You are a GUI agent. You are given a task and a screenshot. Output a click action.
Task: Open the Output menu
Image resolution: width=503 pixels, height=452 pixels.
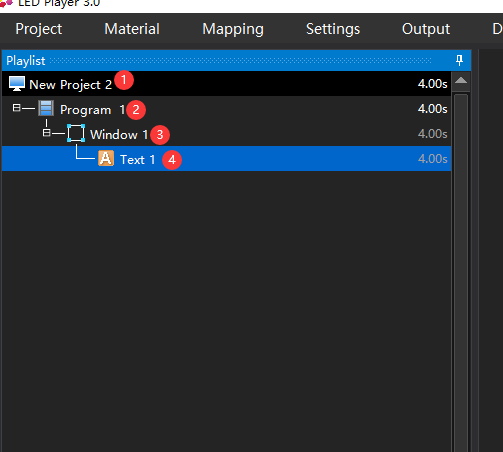tap(426, 29)
